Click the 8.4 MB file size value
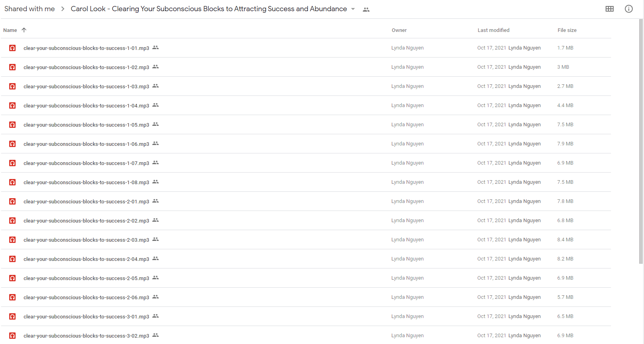The width and height of the screenshot is (644, 344). [565, 240]
